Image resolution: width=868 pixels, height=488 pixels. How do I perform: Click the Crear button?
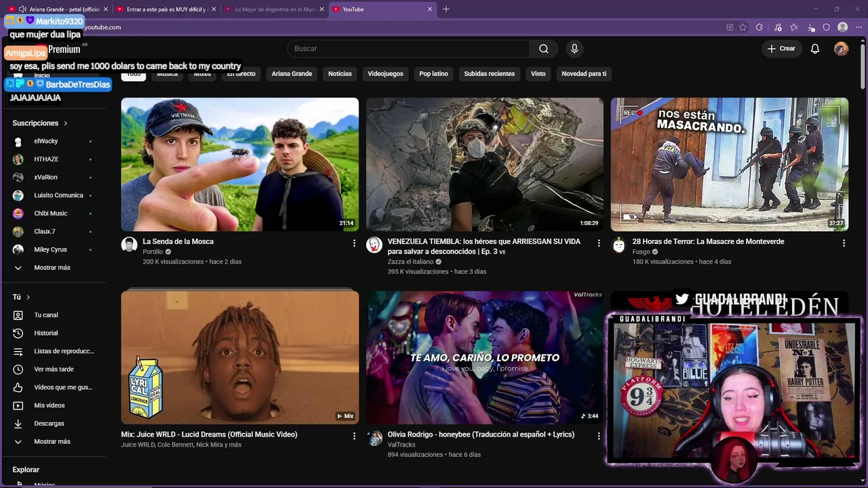(781, 49)
